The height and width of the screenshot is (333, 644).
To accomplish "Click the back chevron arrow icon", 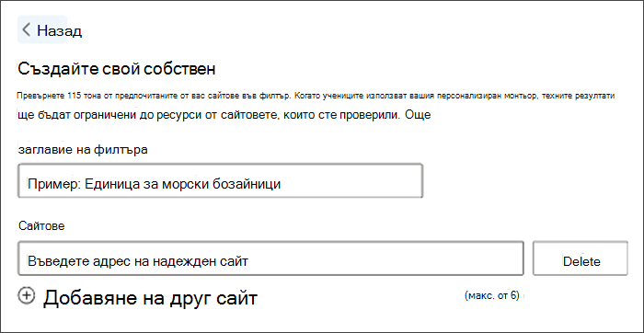I will tap(27, 30).
